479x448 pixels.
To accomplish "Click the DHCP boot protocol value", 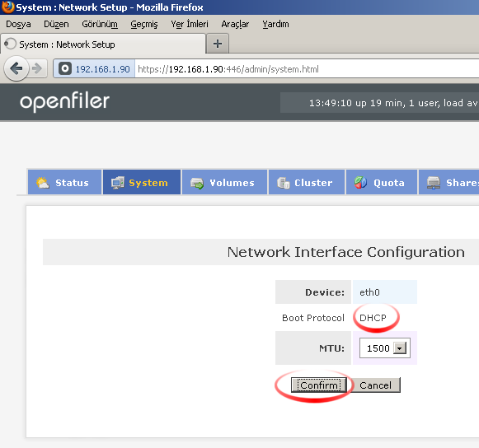I will coord(373,318).
